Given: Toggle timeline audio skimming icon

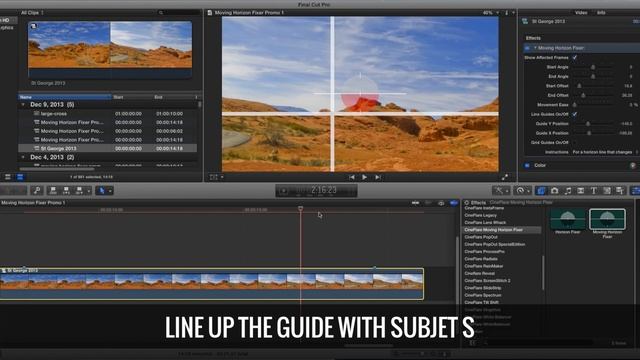Looking at the screenshot, I should click(x=428, y=202).
